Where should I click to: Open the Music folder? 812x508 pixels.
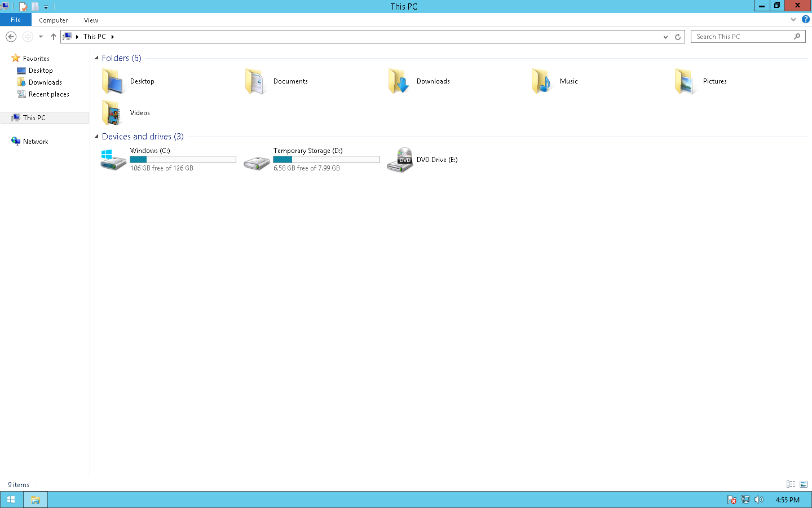pos(568,81)
